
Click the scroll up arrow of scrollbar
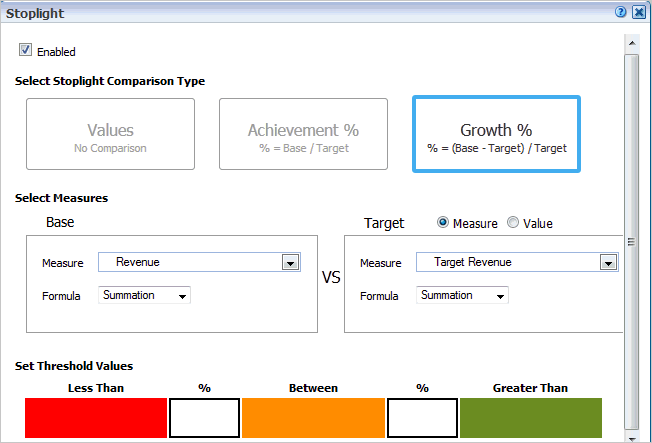point(631,45)
